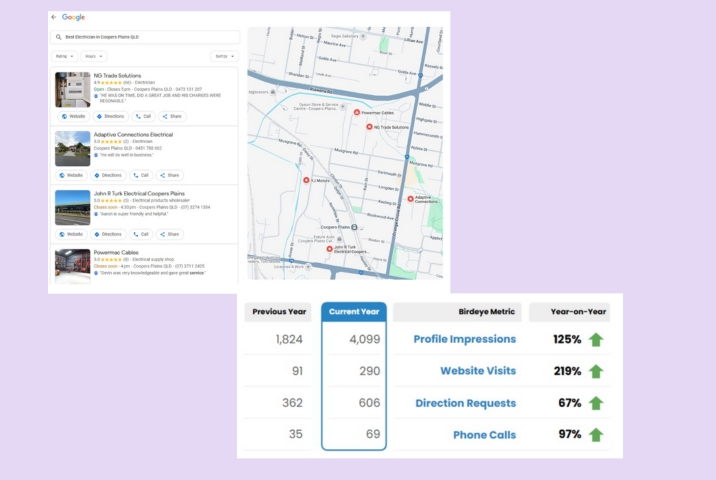Click the search magnifier icon
The height and width of the screenshot is (480, 716).
[58, 37]
